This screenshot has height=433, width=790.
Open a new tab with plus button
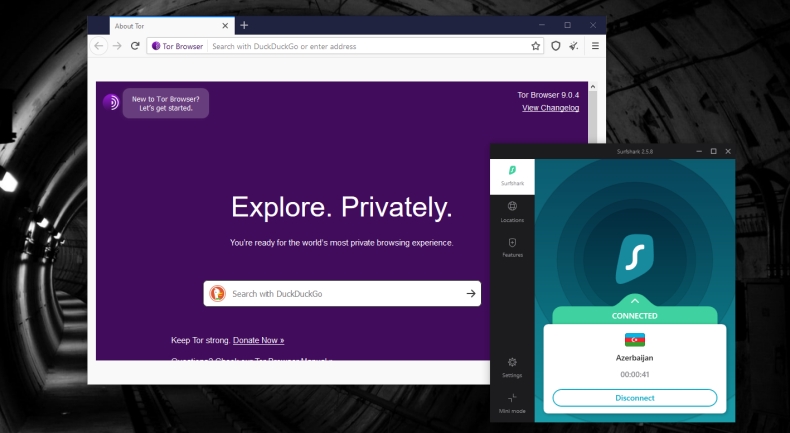click(244, 25)
